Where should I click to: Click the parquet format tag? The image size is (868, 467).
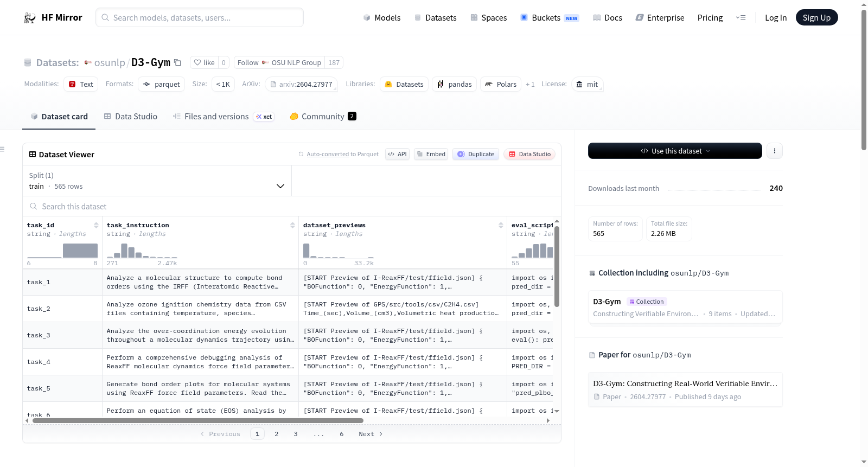(162, 84)
